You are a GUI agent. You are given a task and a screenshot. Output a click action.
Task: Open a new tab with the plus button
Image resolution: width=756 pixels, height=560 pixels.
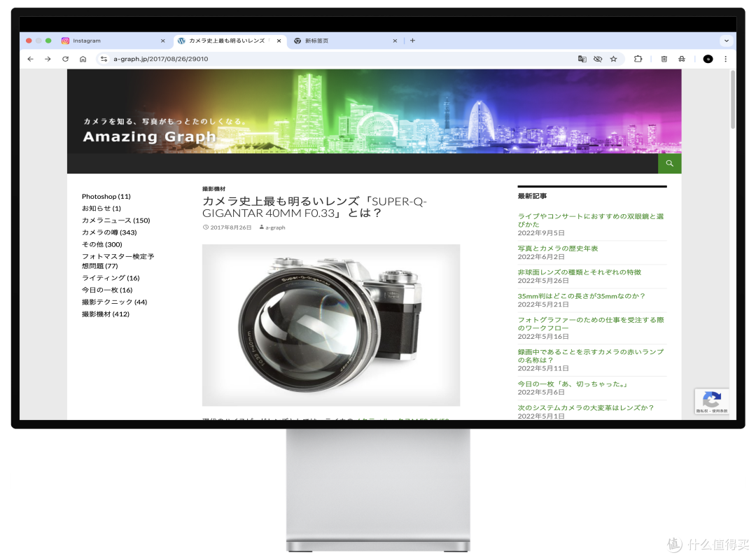[x=412, y=41]
